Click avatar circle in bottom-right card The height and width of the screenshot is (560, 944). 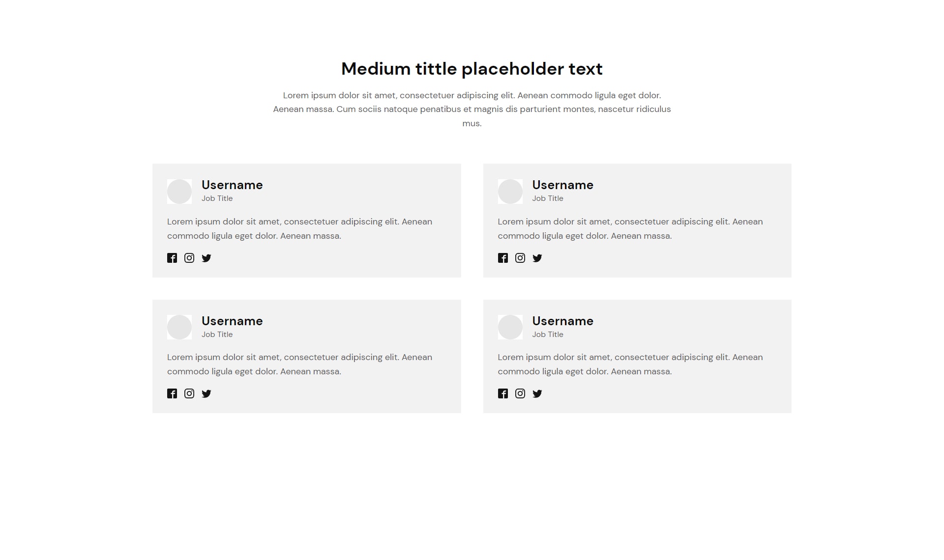pos(510,327)
